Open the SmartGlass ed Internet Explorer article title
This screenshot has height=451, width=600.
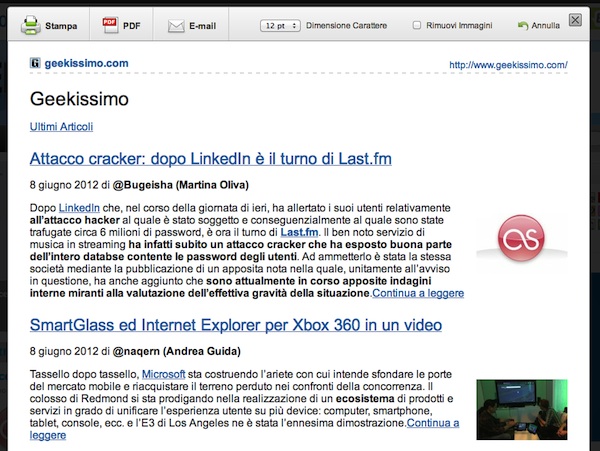click(x=236, y=325)
